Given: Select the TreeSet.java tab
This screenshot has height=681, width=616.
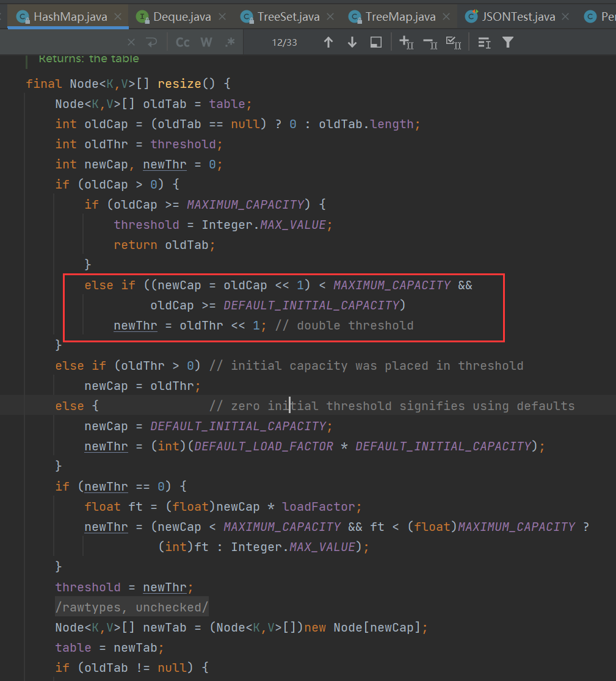Looking at the screenshot, I should (288, 17).
